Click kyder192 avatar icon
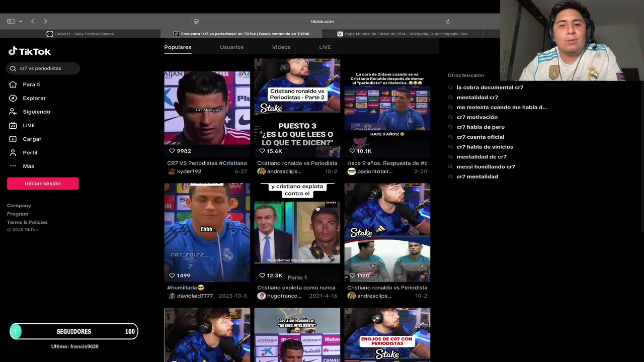Viewport: 644px width, 362px height. click(171, 171)
